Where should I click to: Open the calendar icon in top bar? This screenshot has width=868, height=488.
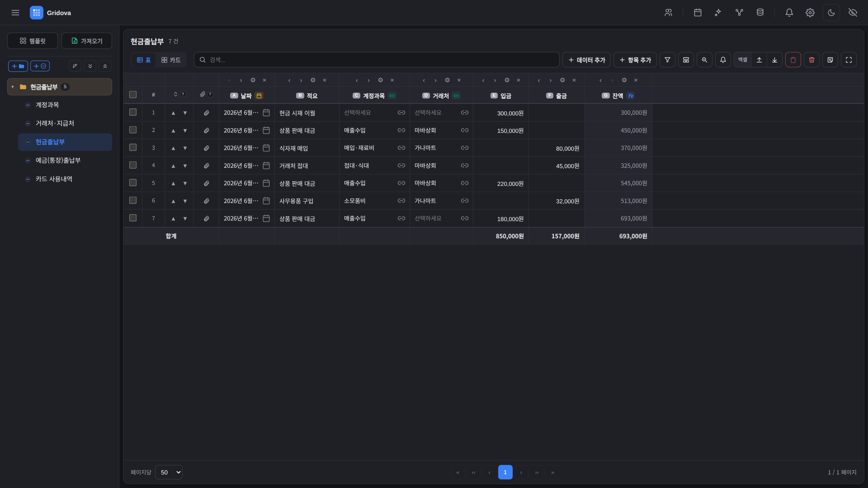[x=697, y=13]
